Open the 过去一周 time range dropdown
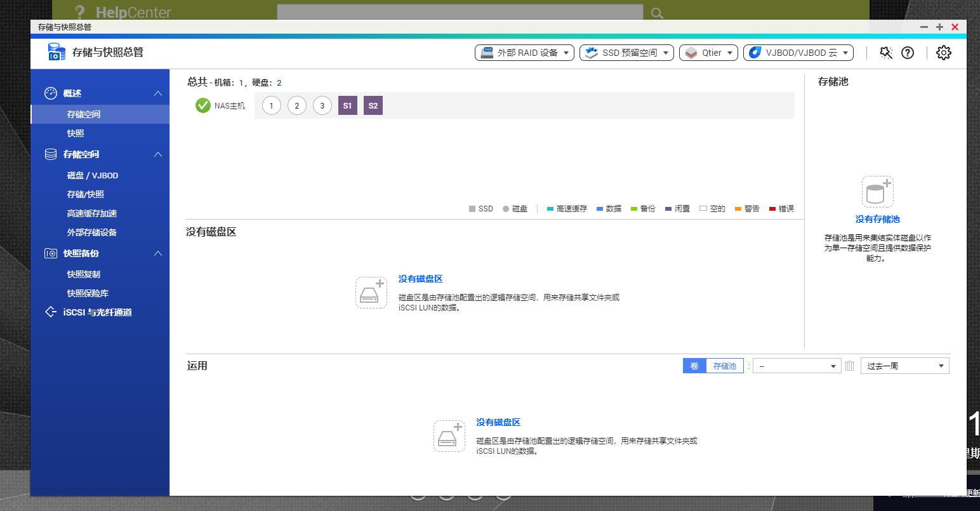 click(x=904, y=366)
